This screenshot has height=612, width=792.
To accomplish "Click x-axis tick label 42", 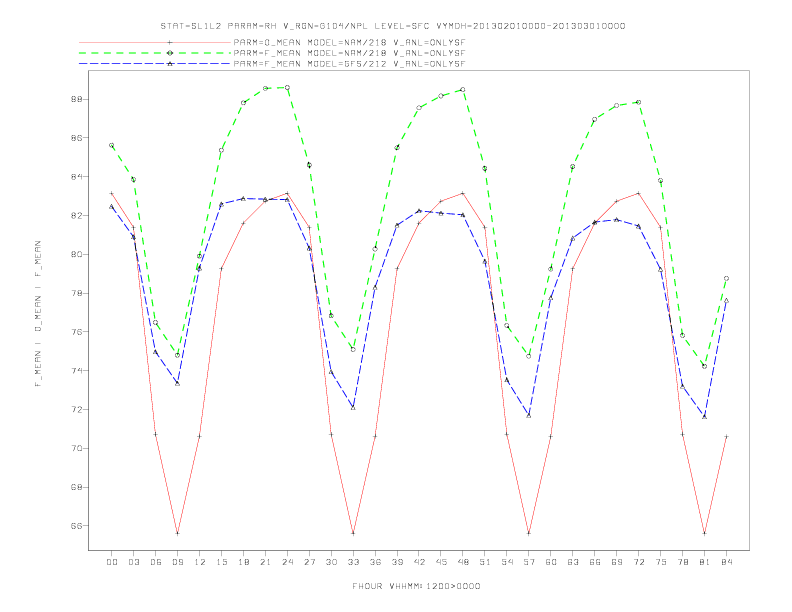I will [x=419, y=562].
